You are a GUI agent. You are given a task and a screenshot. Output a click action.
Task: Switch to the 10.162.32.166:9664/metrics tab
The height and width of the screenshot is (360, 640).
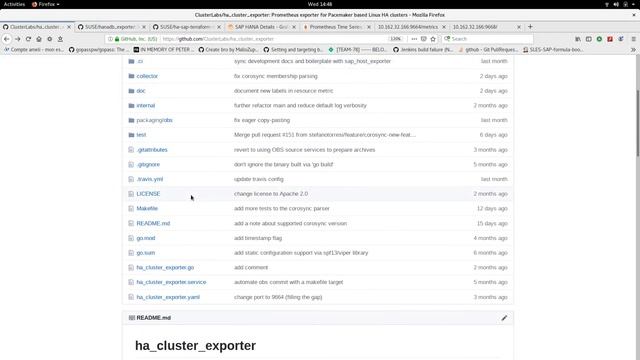click(412, 27)
